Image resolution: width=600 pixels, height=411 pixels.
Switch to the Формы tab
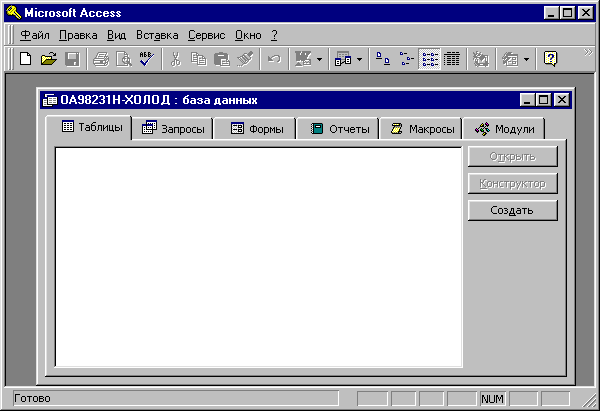point(256,129)
